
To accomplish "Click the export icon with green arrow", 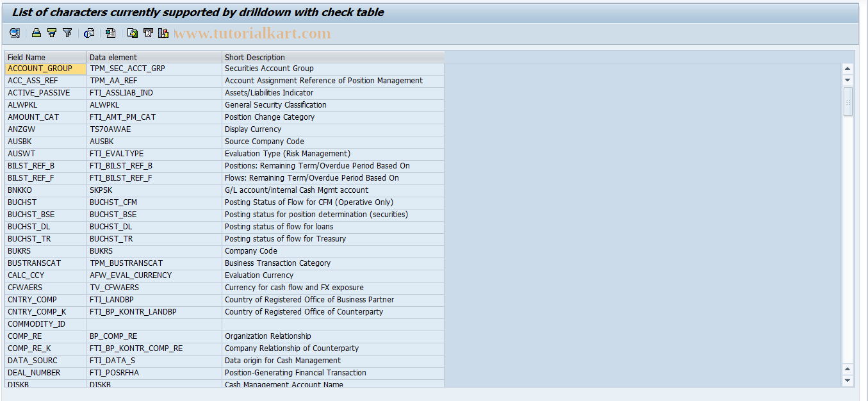I will tap(133, 33).
